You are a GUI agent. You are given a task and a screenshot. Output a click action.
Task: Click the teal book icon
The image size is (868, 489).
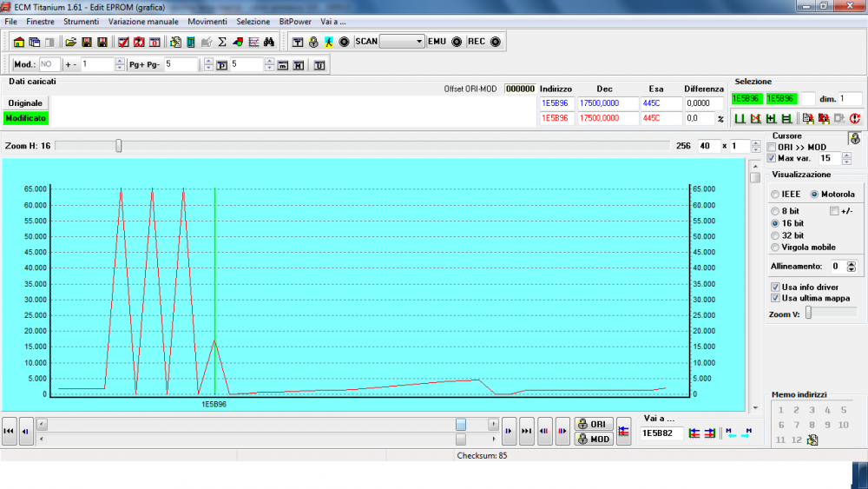[191, 42]
